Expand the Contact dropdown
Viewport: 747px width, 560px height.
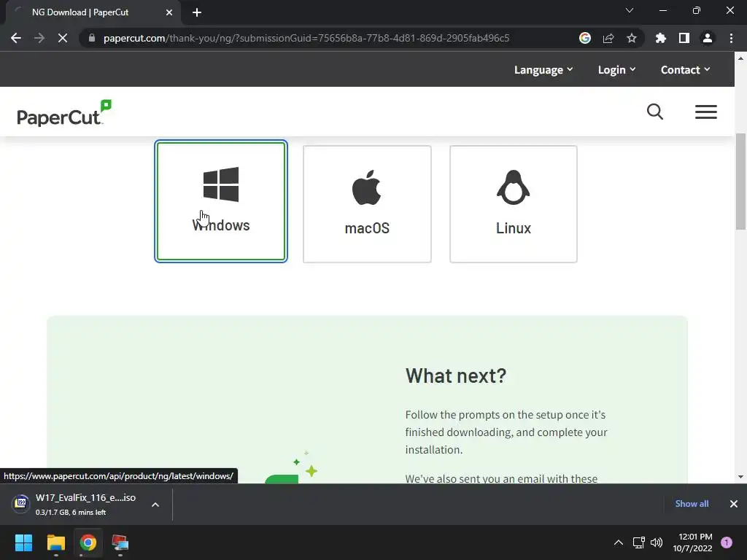click(685, 70)
